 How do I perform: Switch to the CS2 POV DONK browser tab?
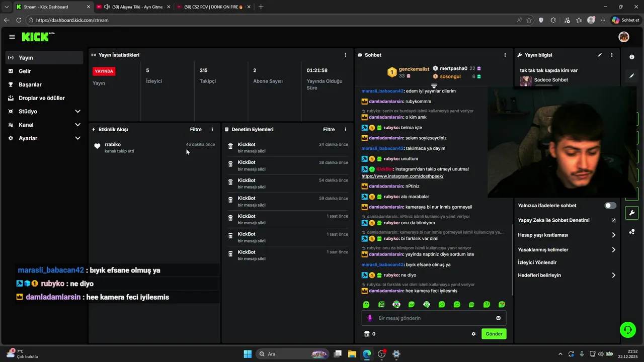pyautogui.click(x=214, y=7)
